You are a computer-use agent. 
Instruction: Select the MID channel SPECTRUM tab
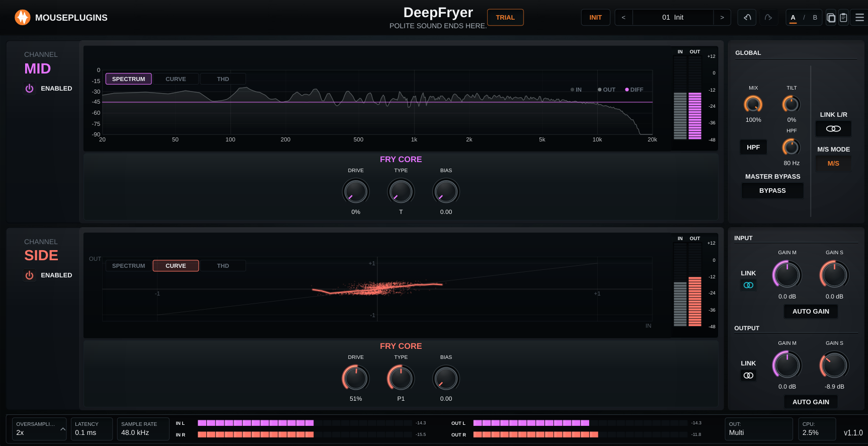click(128, 79)
